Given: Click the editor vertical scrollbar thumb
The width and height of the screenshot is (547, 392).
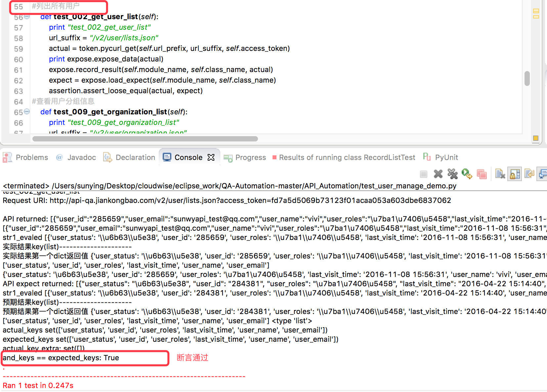Looking at the screenshot, I should [x=527, y=78].
